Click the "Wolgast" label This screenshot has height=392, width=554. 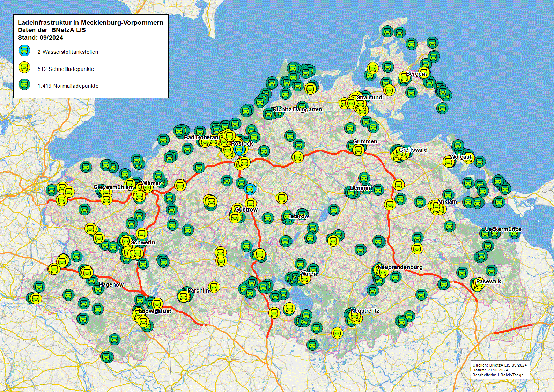tap(461, 157)
